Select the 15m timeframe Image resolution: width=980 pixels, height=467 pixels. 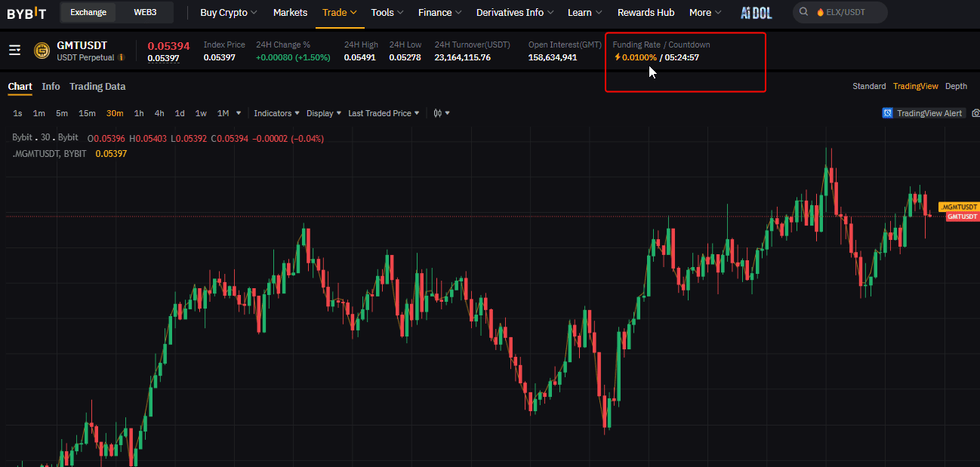[87, 113]
